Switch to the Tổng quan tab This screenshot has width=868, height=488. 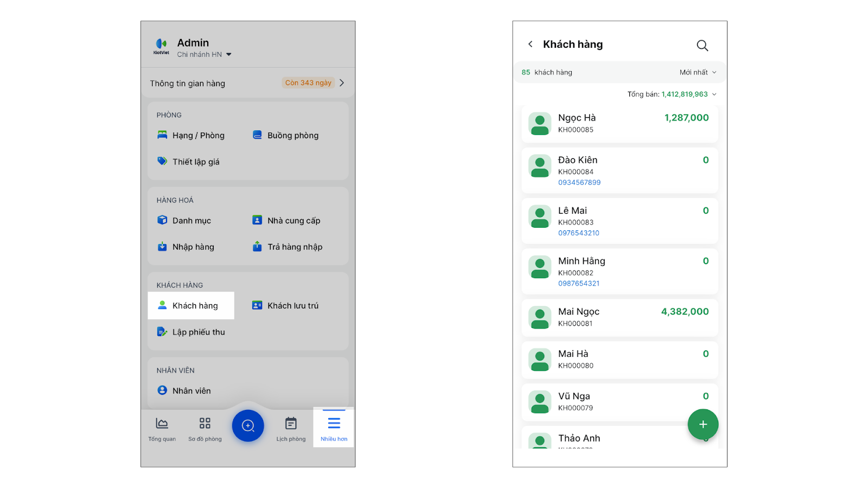(x=162, y=429)
